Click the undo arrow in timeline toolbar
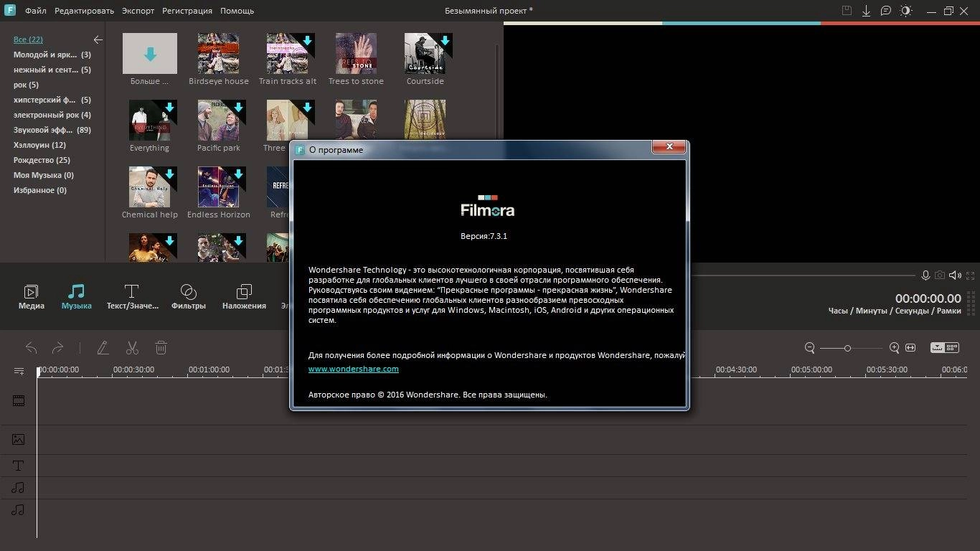This screenshot has width=980, height=551. point(32,348)
